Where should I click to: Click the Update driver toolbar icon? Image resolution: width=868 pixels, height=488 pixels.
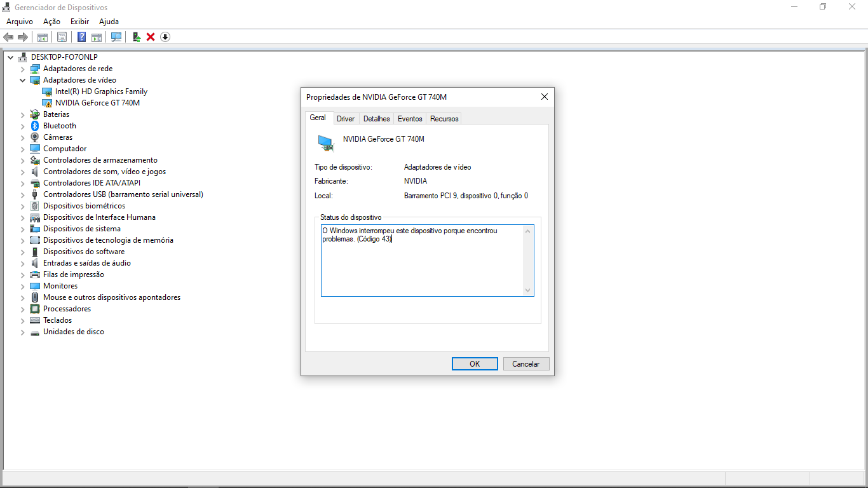pyautogui.click(x=136, y=37)
